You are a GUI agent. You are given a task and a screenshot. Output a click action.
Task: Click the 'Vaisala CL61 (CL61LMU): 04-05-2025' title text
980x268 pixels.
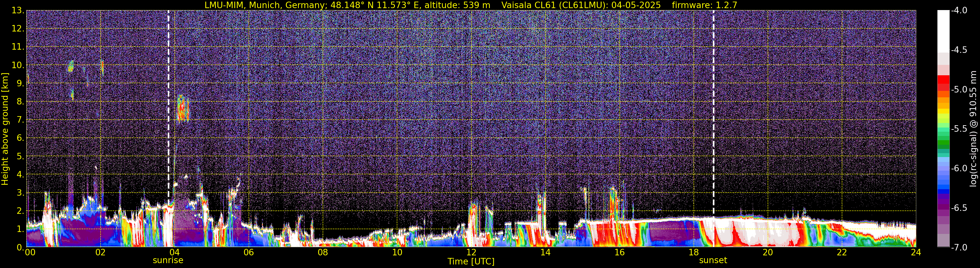(x=581, y=5)
